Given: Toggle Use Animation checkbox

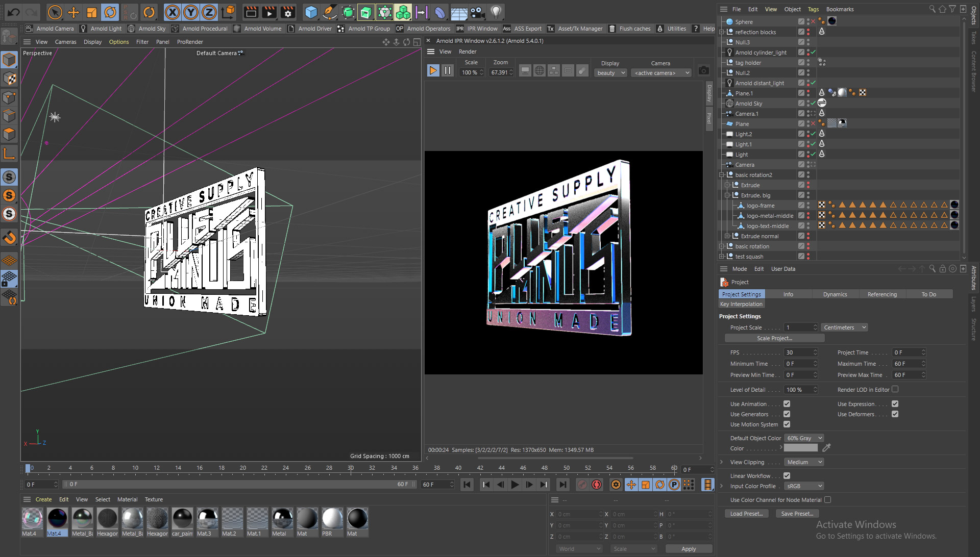Looking at the screenshot, I should click(x=787, y=404).
